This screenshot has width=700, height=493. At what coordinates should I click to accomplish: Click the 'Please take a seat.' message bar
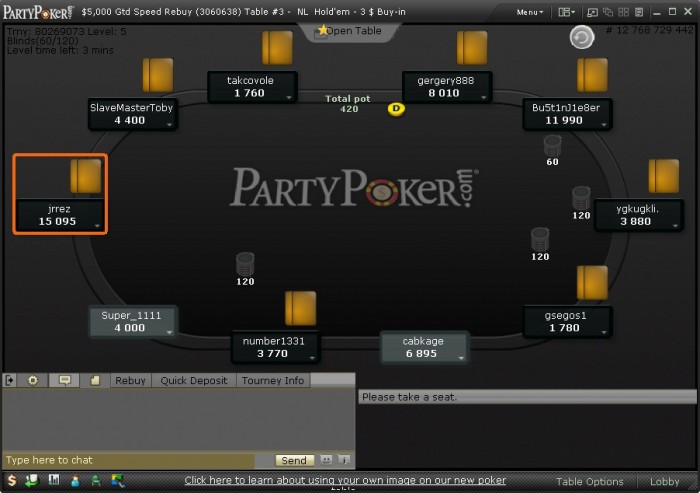(527, 397)
